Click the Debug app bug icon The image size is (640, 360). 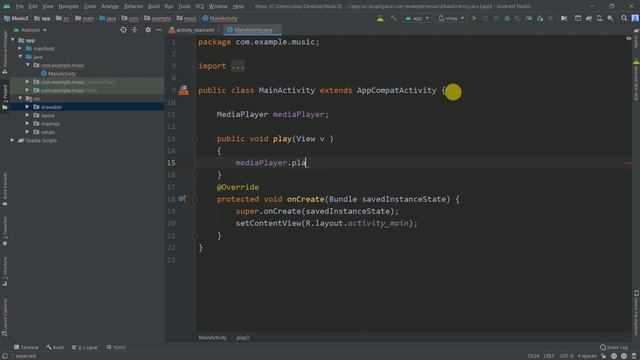[x=507, y=18]
